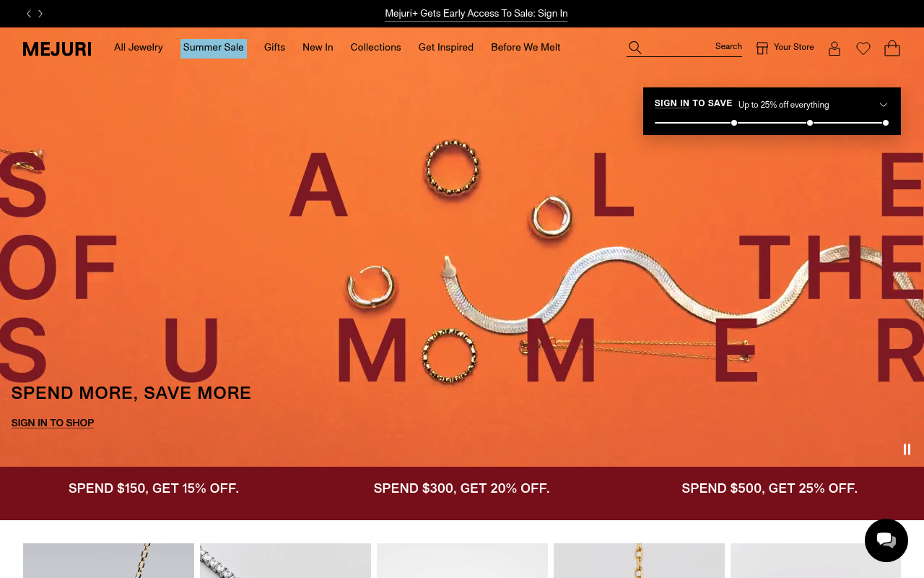Open the first product thumbnail with chain

pos(108,561)
